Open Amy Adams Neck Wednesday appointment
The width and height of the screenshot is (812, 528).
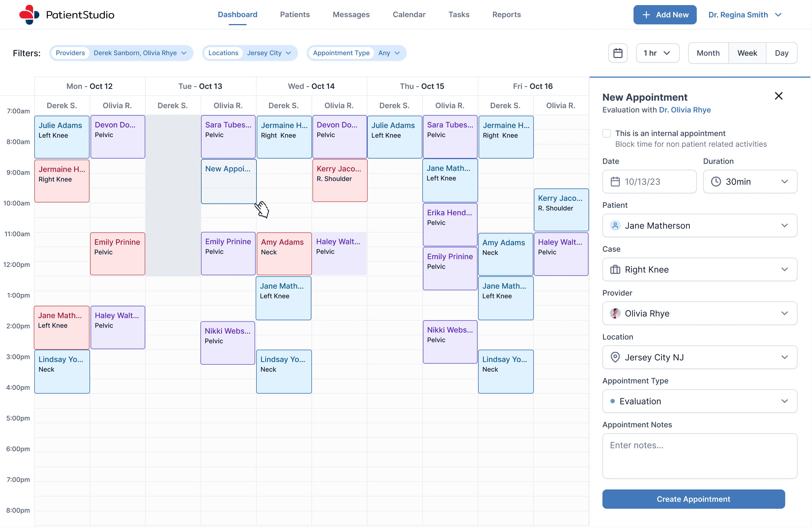pyautogui.click(x=284, y=254)
